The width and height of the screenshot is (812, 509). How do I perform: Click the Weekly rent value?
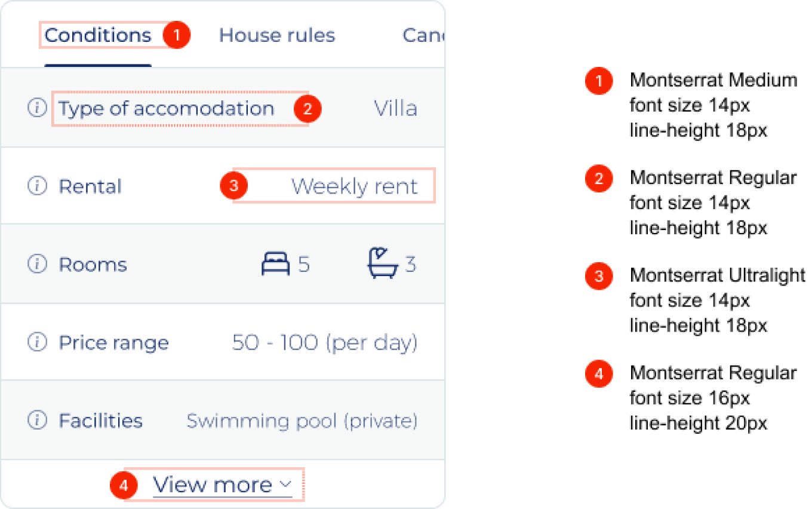pyautogui.click(x=354, y=186)
